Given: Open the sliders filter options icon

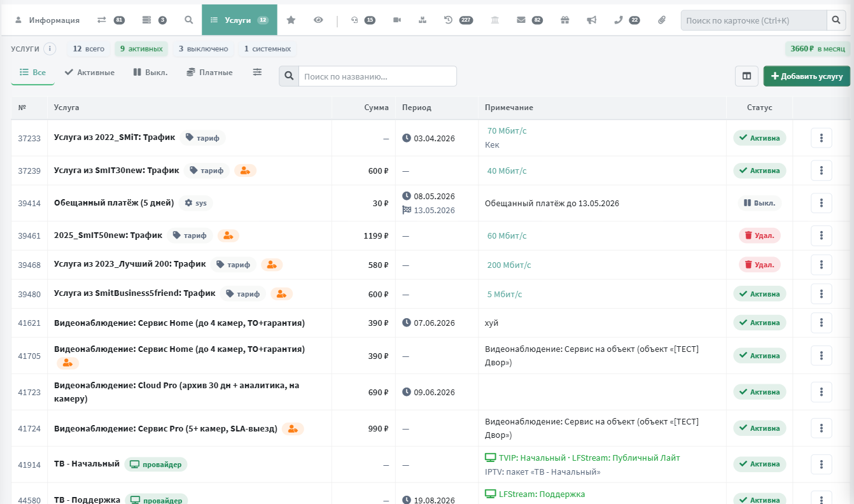Looking at the screenshot, I should (x=257, y=73).
